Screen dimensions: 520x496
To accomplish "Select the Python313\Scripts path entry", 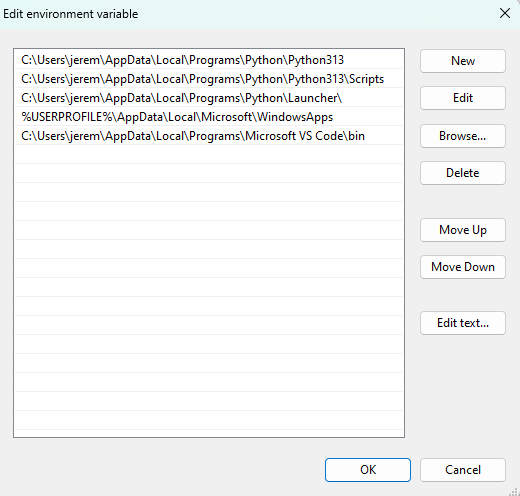I will click(209, 79).
